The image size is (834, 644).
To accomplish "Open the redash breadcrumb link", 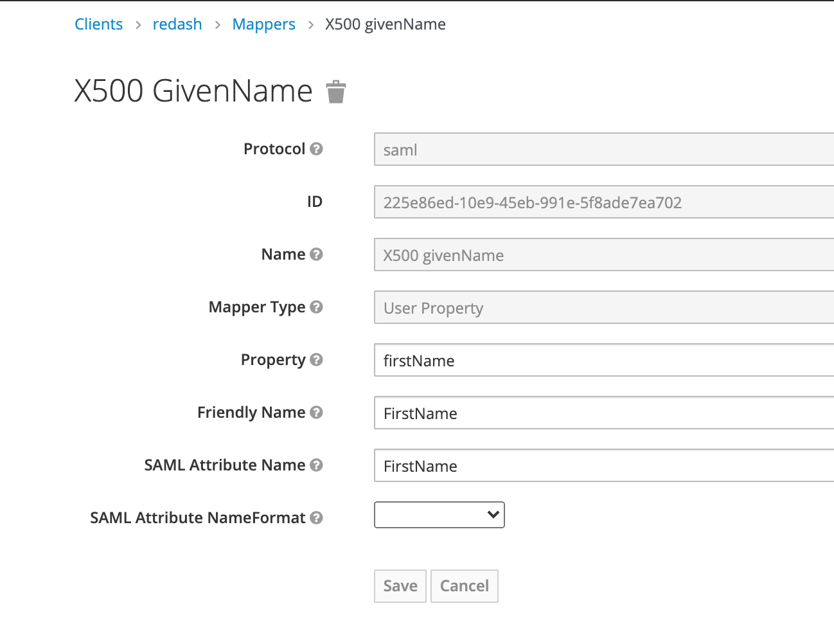I will click(x=177, y=24).
